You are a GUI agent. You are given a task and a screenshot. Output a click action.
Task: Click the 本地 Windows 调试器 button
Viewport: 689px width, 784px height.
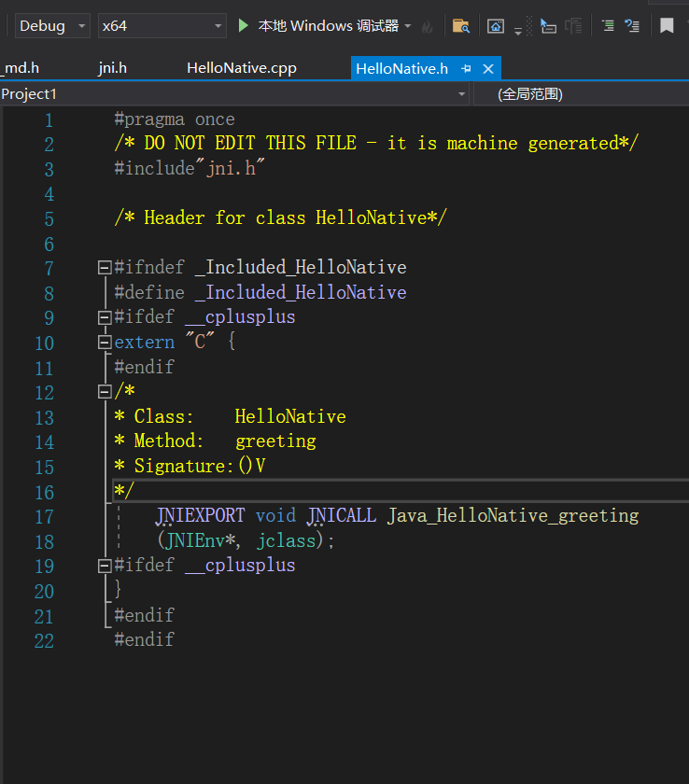pos(328,26)
